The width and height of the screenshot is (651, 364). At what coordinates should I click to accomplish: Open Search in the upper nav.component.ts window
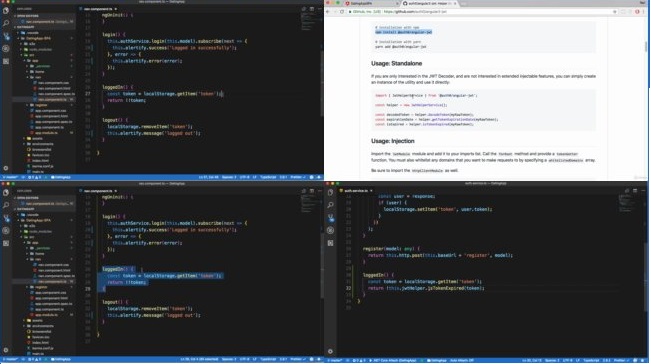click(6, 23)
